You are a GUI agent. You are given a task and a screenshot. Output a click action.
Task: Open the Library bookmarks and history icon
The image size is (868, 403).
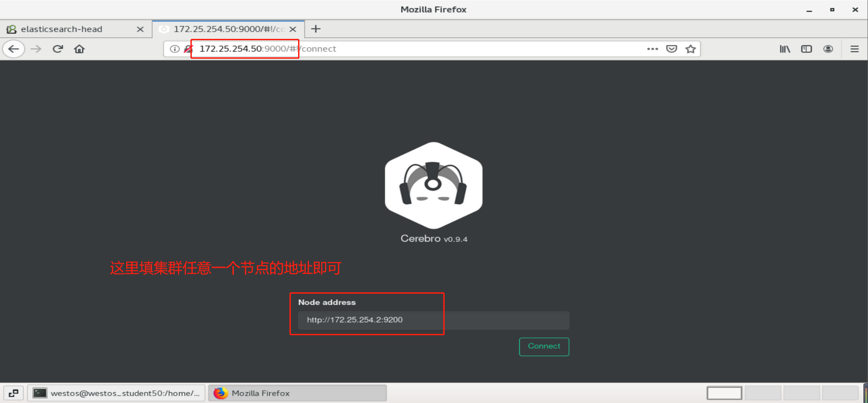pos(785,49)
